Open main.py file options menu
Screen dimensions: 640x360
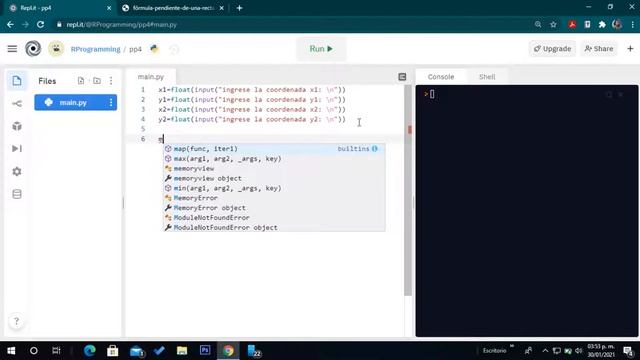click(x=111, y=102)
